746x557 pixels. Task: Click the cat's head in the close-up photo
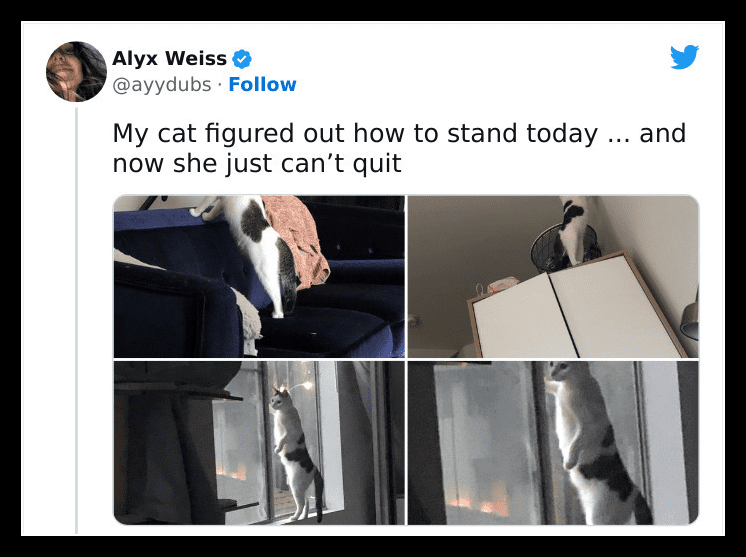(558, 371)
